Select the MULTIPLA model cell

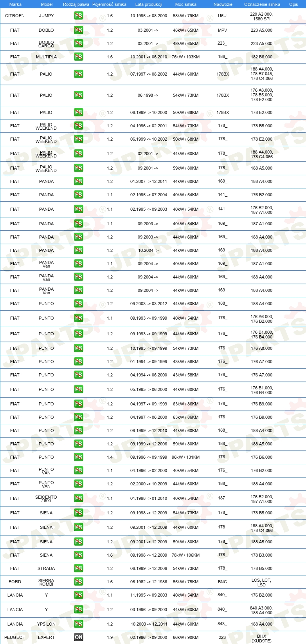coord(47,57)
